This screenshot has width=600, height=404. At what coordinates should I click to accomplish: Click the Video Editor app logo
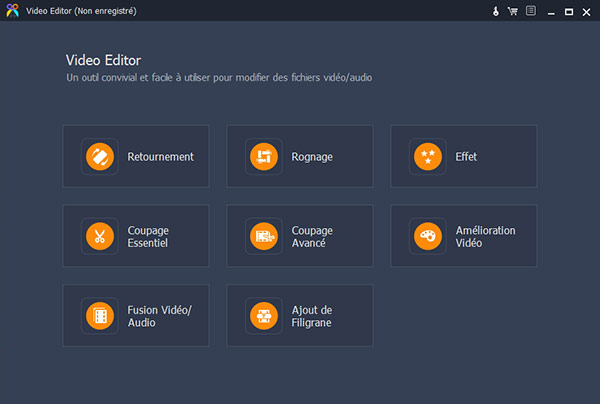pos(13,11)
